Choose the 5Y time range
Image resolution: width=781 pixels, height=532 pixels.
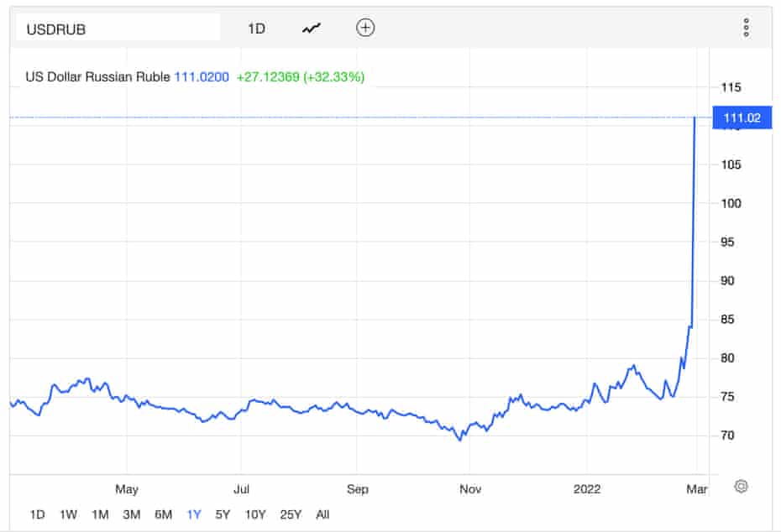point(223,514)
